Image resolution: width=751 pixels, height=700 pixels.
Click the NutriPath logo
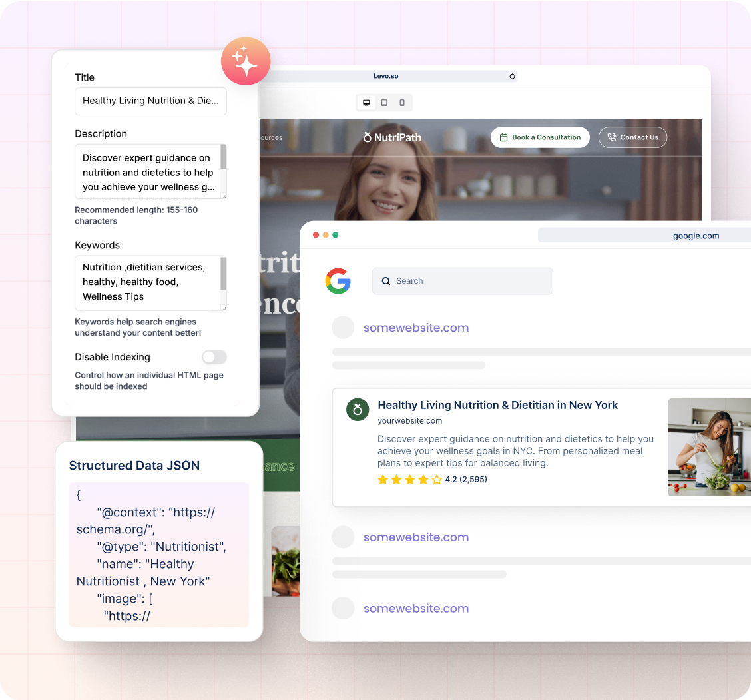392,137
